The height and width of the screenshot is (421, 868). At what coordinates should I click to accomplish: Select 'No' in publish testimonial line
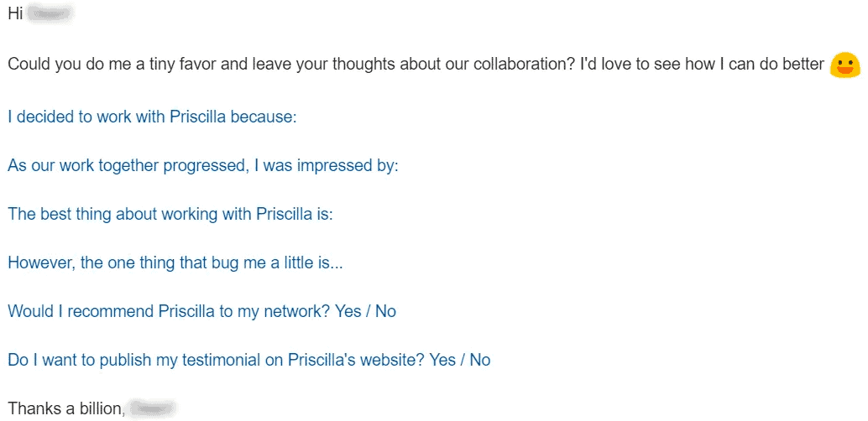click(x=480, y=360)
